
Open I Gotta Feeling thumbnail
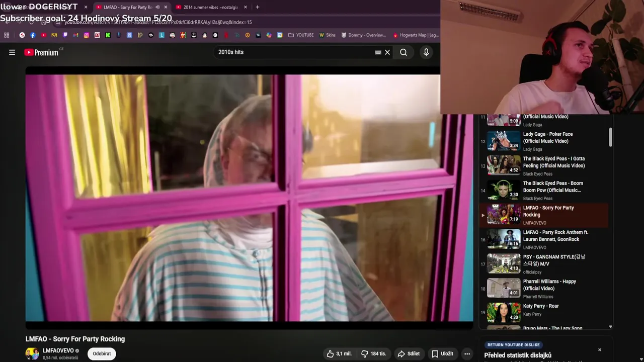(x=504, y=165)
